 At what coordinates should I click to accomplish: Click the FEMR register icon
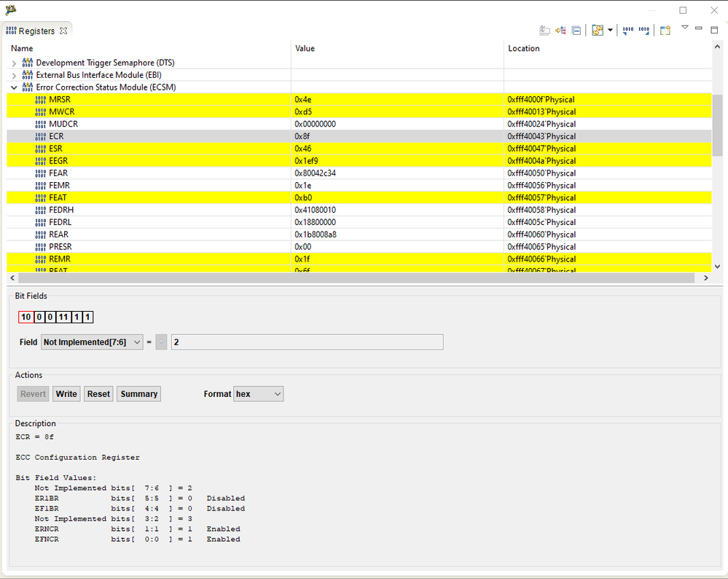pyautogui.click(x=40, y=186)
